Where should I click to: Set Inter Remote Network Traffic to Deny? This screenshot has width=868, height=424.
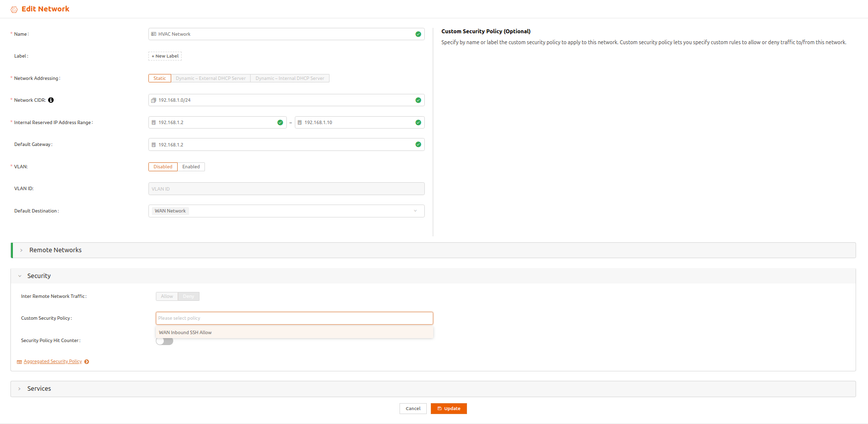(189, 296)
